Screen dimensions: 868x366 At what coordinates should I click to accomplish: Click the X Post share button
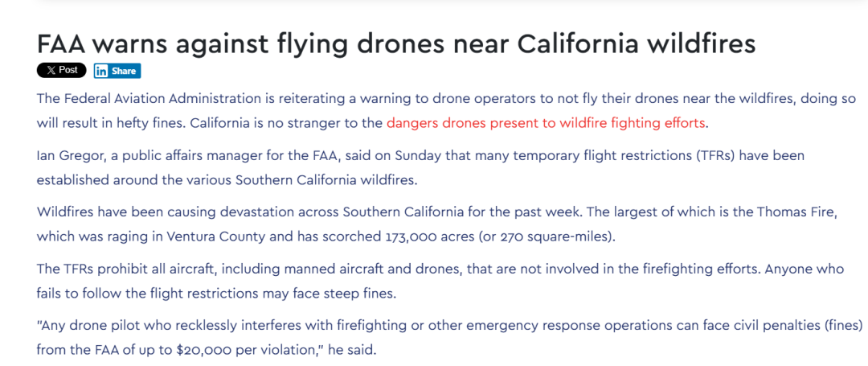[x=61, y=70]
